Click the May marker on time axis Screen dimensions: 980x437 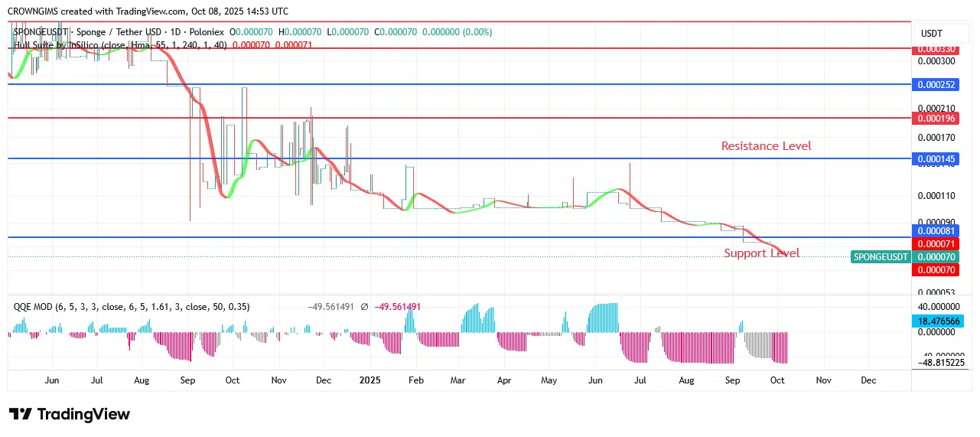pos(549,380)
